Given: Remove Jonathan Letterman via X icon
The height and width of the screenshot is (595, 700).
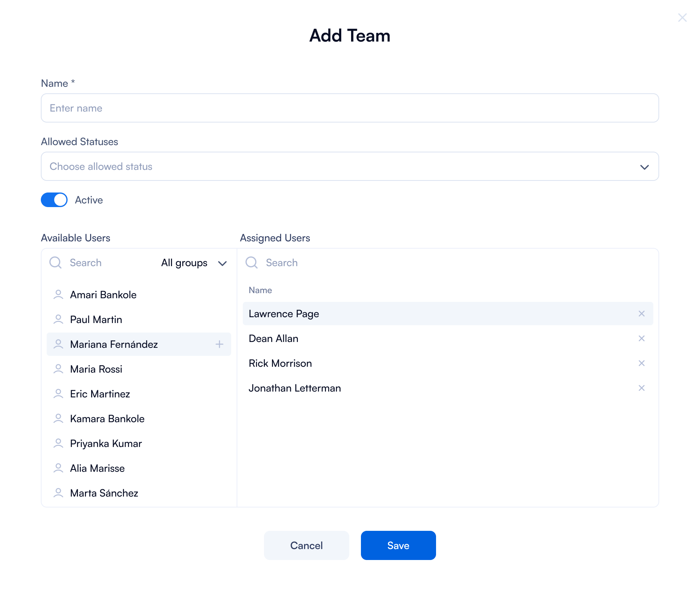Looking at the screenshot, I should (642, 388).
